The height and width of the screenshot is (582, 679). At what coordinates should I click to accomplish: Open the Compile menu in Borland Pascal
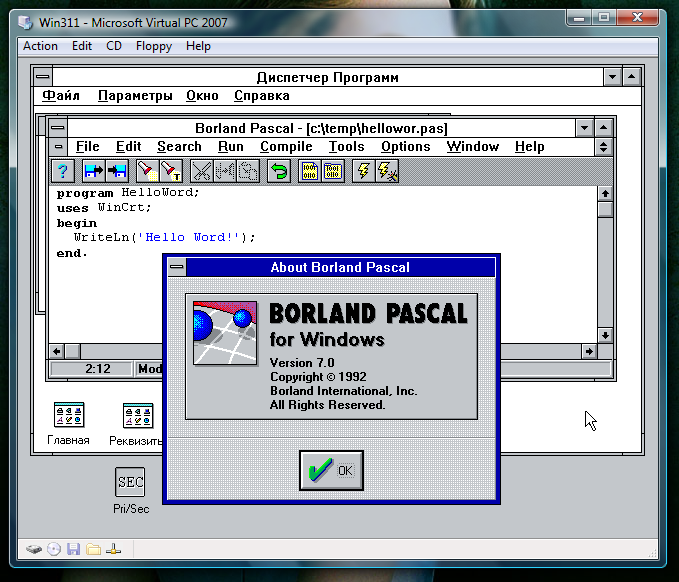[286, 147]
